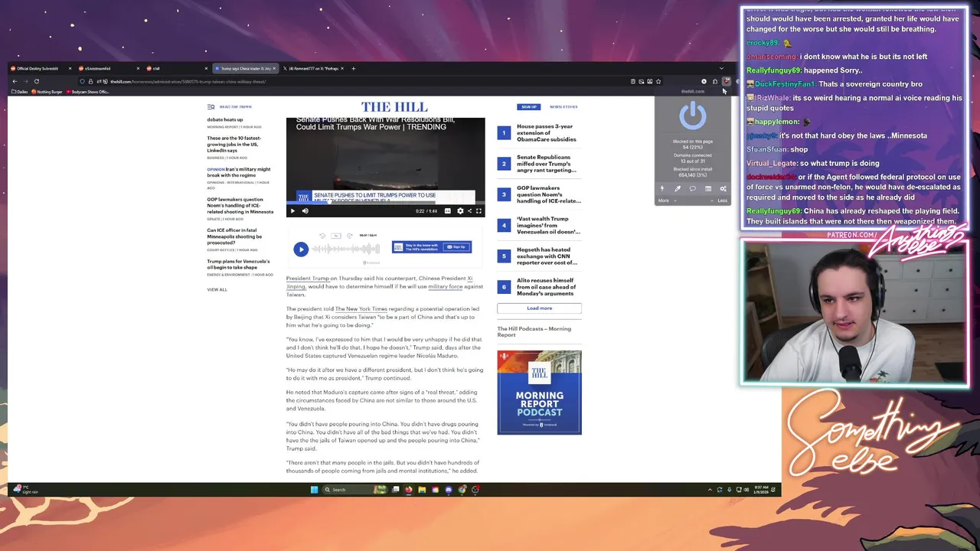Toggle the uBlock Origin power button
This screenshot has height=551, width=980.
point(692,116)
